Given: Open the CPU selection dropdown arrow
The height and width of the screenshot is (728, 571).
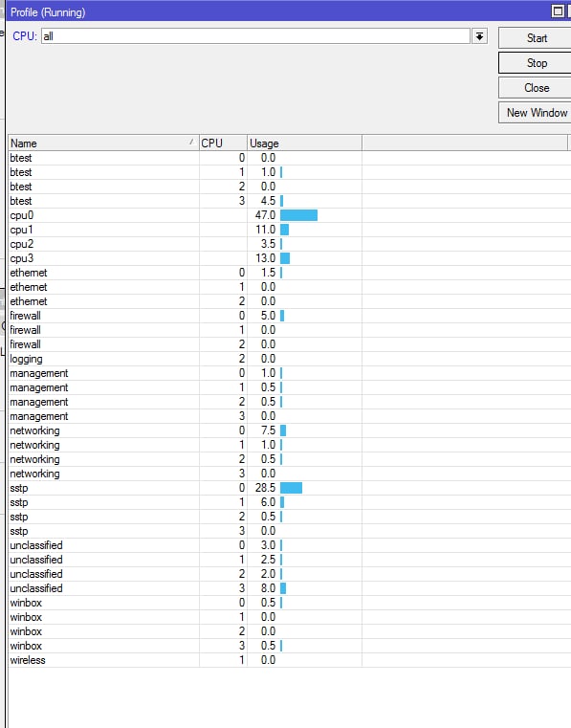Looking at the screenshot, I should tap(479, 35).
